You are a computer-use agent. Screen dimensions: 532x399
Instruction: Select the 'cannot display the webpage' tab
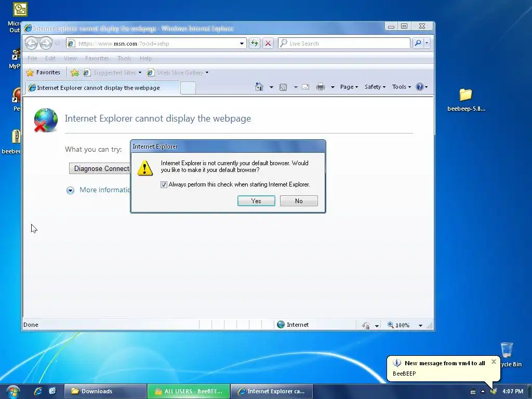(x=103, y=88)
